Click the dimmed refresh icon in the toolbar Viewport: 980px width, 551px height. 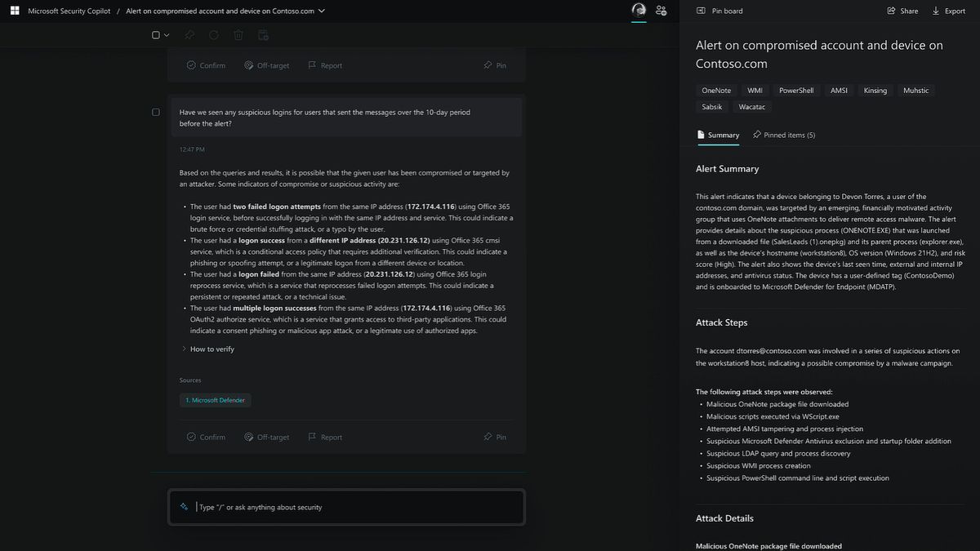(214, 35)
